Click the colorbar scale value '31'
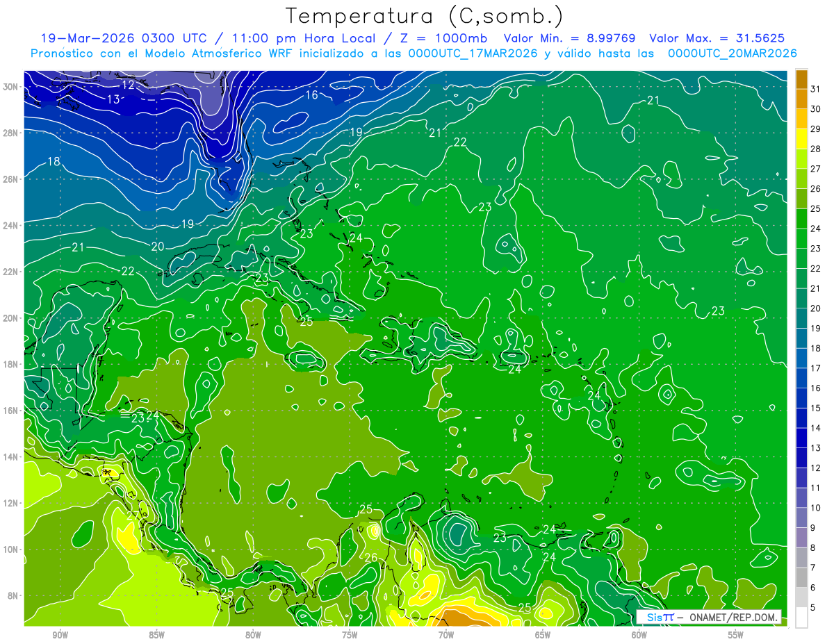The width and height of the screenshot is (834, 644). tap(815, 89)
